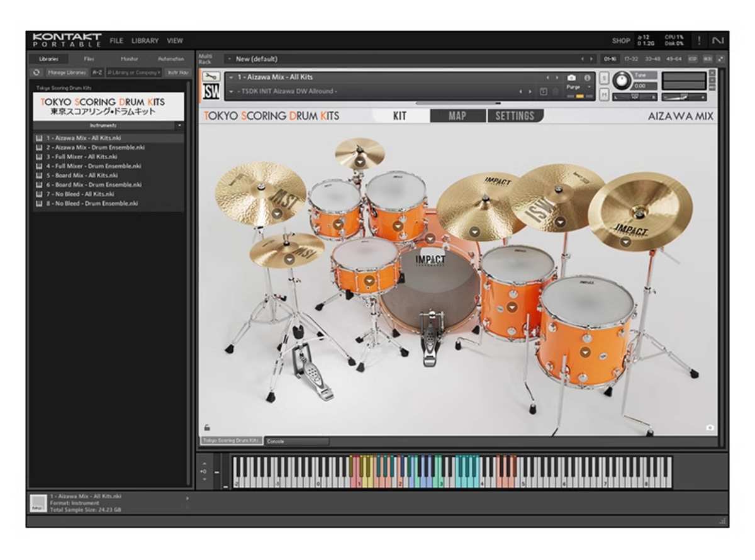
Task: Minimize rack view with header expand icon
Action: (720, 59)
